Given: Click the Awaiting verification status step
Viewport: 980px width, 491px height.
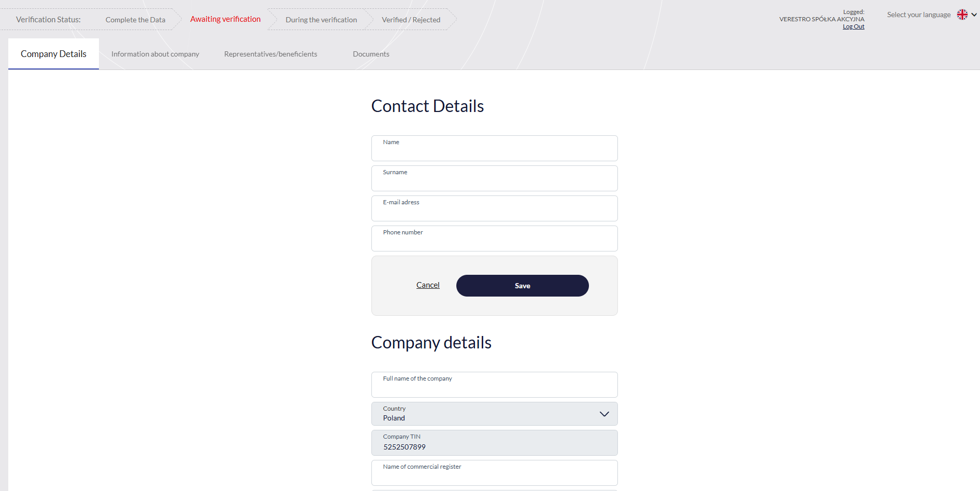Looking at the screenshot, I should (225, 19).
